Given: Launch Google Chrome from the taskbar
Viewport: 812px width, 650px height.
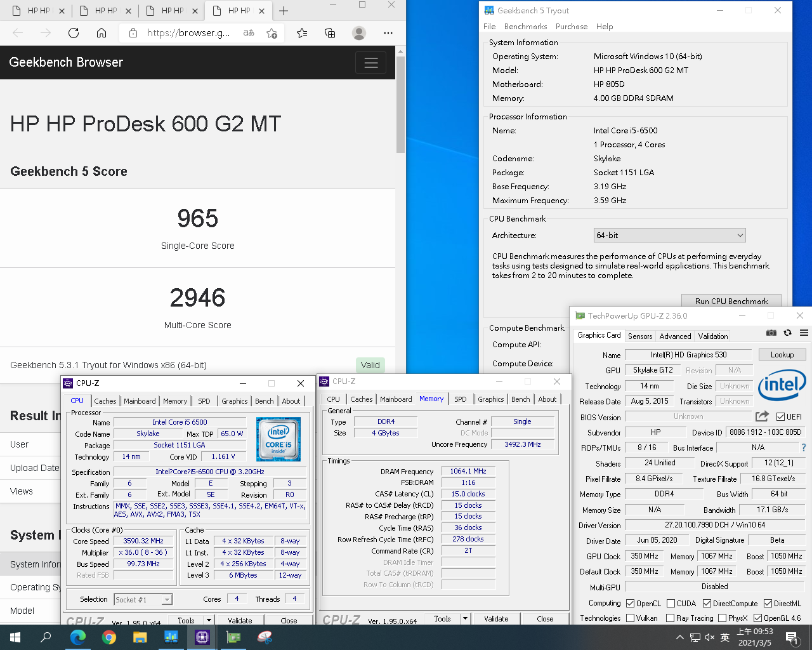Looking at the screenshot, I should 108,637.
